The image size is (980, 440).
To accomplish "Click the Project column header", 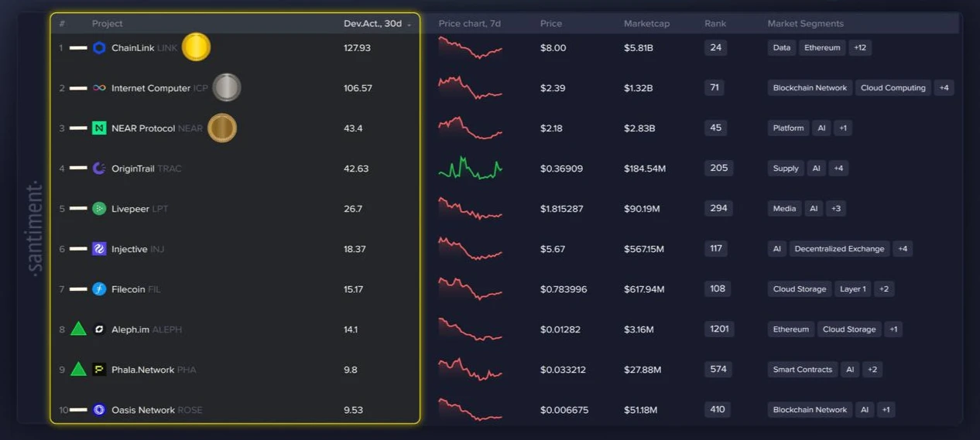I will pos(108,24).
